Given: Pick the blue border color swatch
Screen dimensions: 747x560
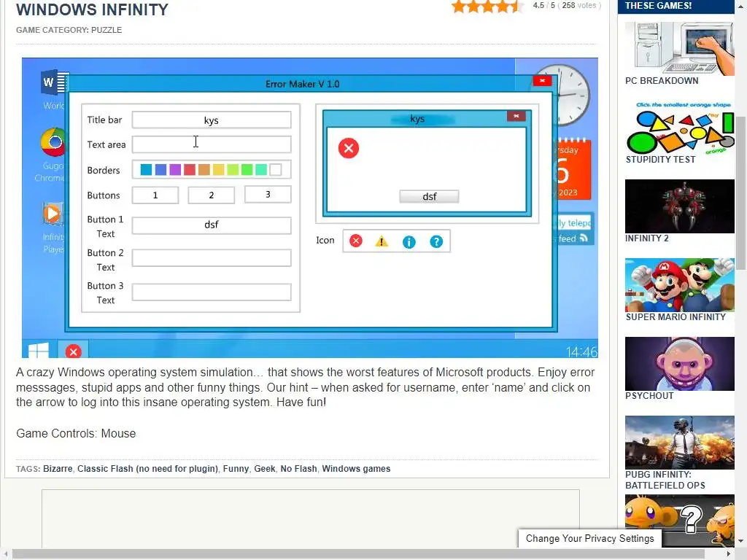Looking at the screenshot, I should (x=161, y=169).
